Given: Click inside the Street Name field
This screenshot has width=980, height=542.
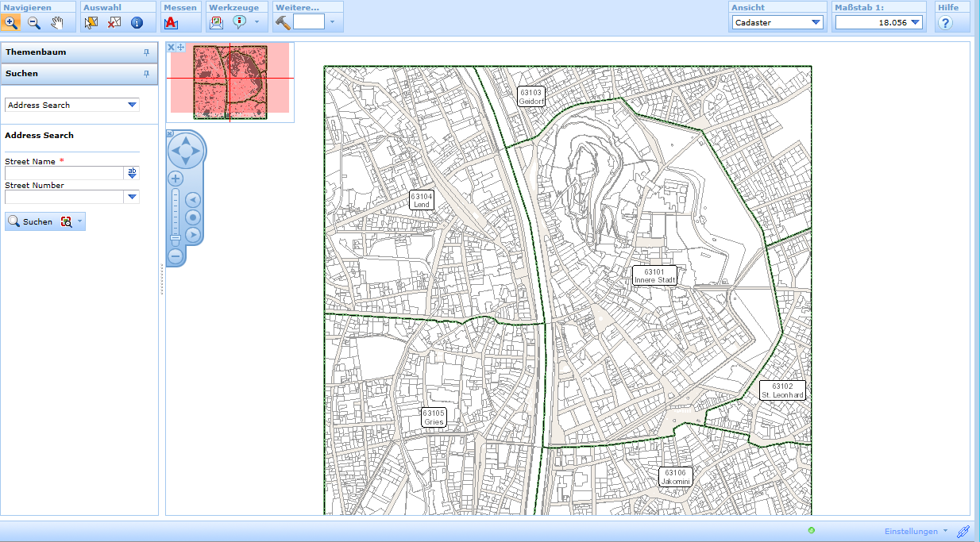Looking at the screenshot, I should coord(62,173).
